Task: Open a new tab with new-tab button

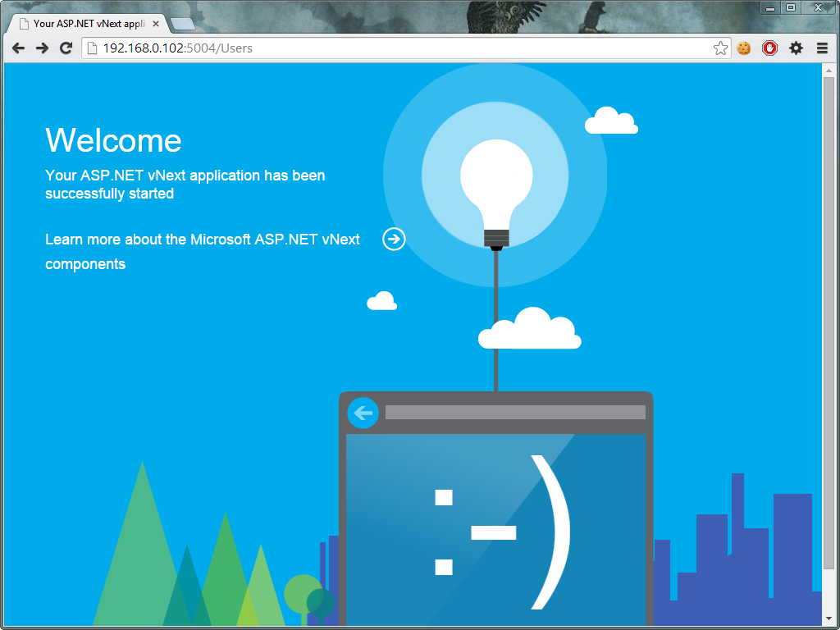Action: click(183, 24)
